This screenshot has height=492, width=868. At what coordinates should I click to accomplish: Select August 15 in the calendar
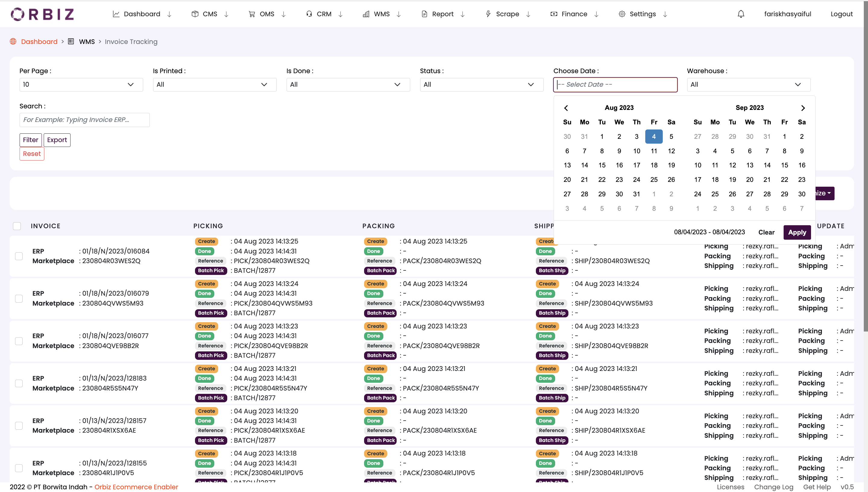click(x=602, y=165)
